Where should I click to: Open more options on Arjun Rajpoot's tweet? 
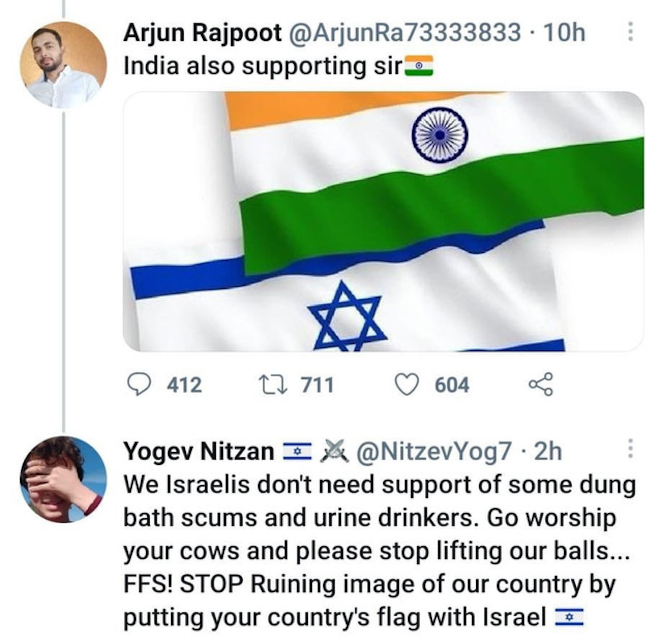[x=630, y=32]
